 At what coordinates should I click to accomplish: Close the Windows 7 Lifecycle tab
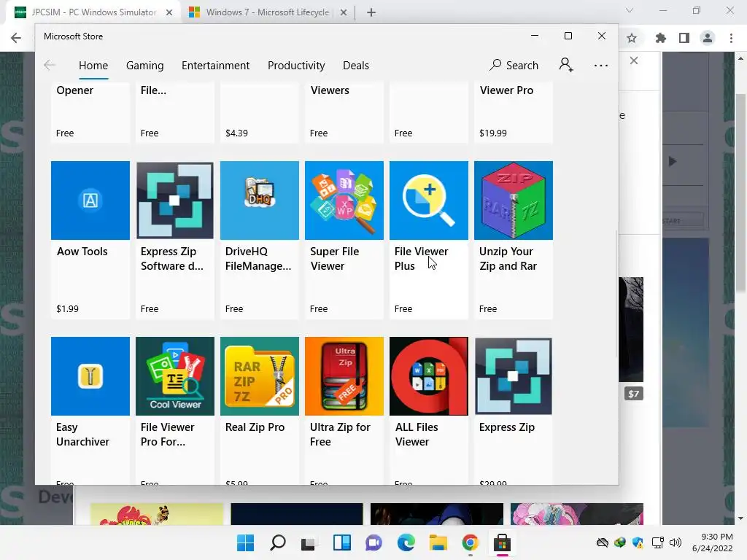pyautogui.click(x=344, y=12)
